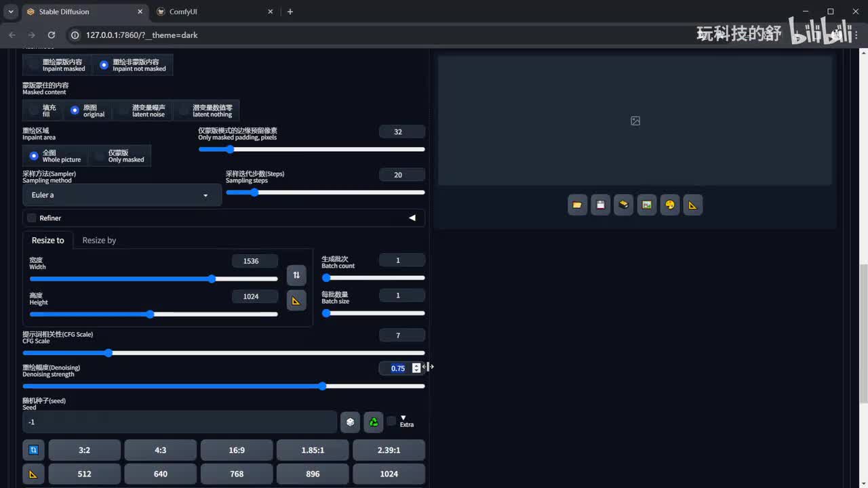
Task: Enable the Refiner checkbox
Action: click(32, 218)
